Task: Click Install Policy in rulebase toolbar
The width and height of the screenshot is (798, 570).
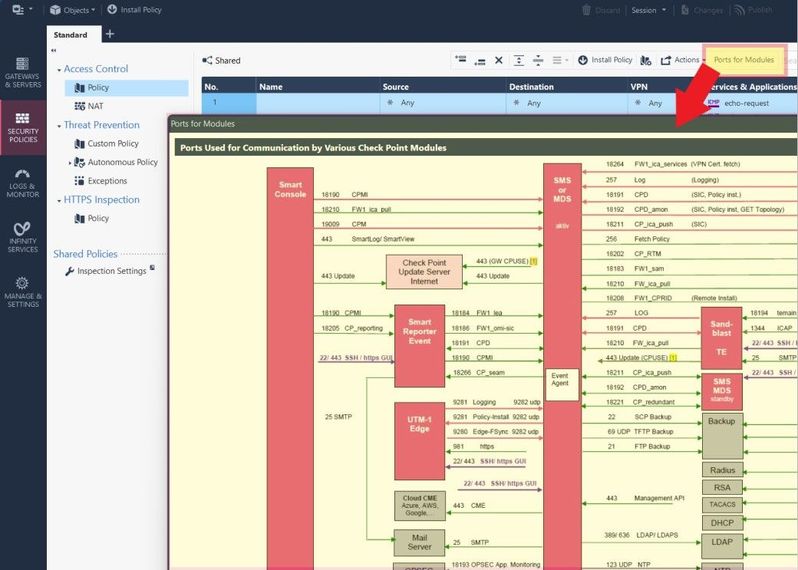Action: click(x=605, y=60)
